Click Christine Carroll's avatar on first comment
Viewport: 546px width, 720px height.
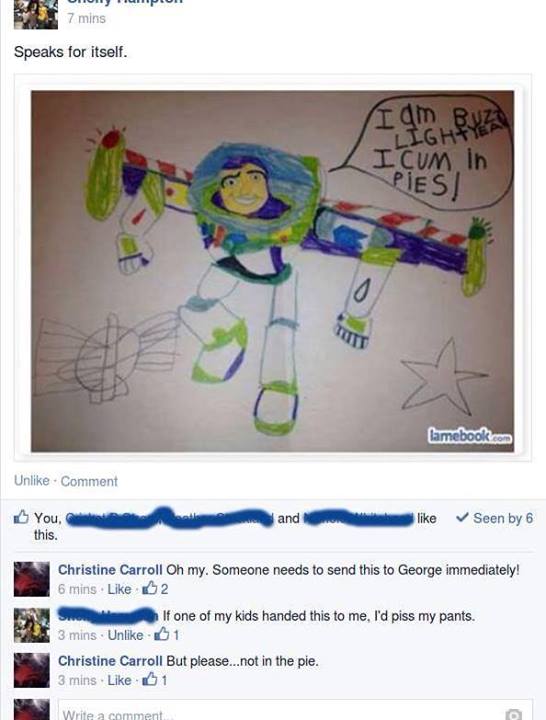32,579
